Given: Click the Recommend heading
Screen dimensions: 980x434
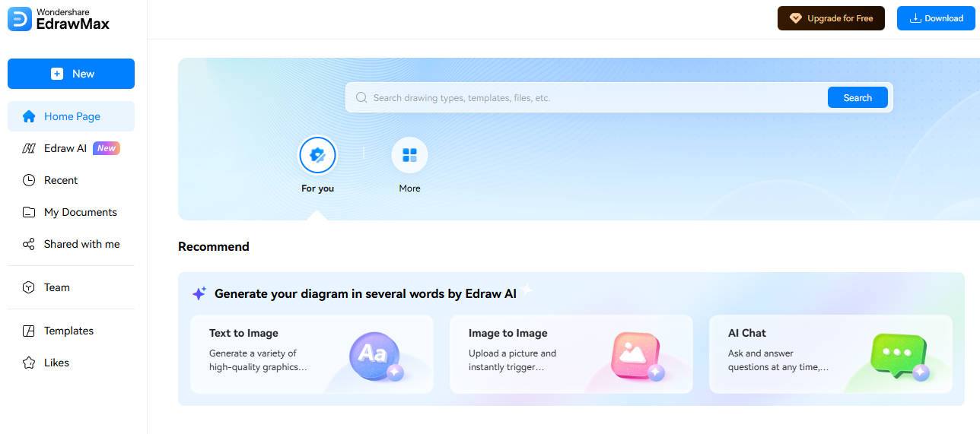Looking at the screenshot, I should (x=214, y=246).
